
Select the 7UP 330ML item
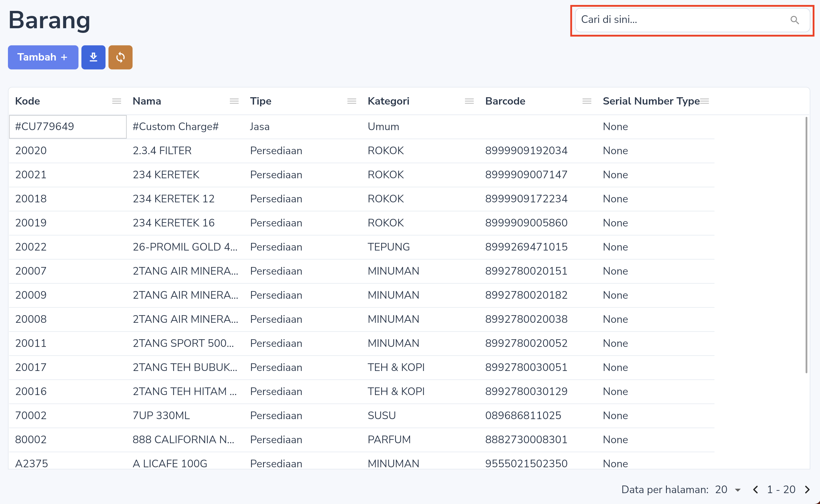click(x=161, y=415)
